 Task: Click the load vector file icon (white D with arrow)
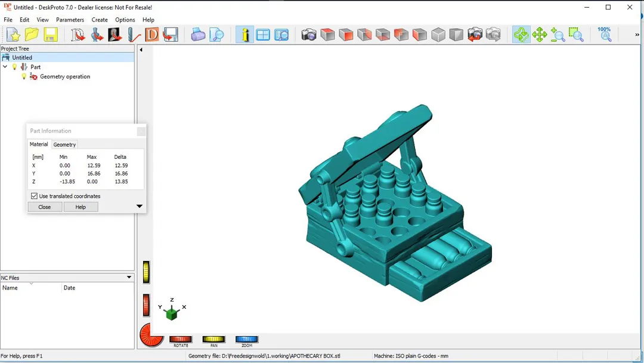coord(78,35)
